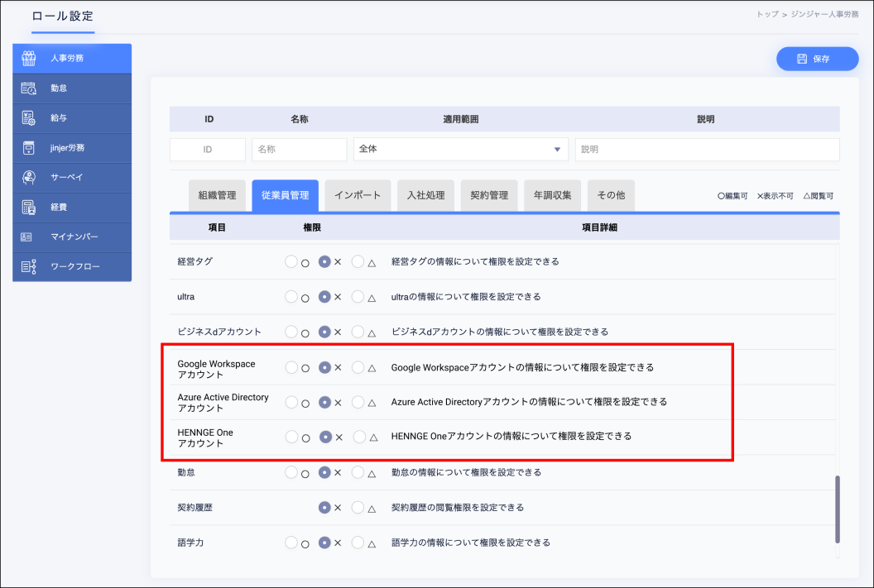
Task: Switch to the その他 tab
Action: 611,195
